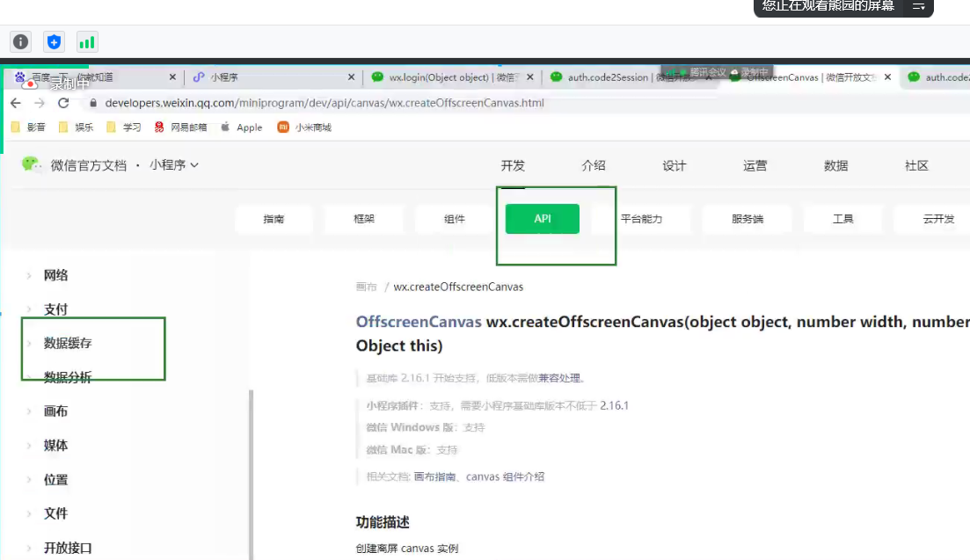Open the 介绍 top navigation item

pos(594,165)
